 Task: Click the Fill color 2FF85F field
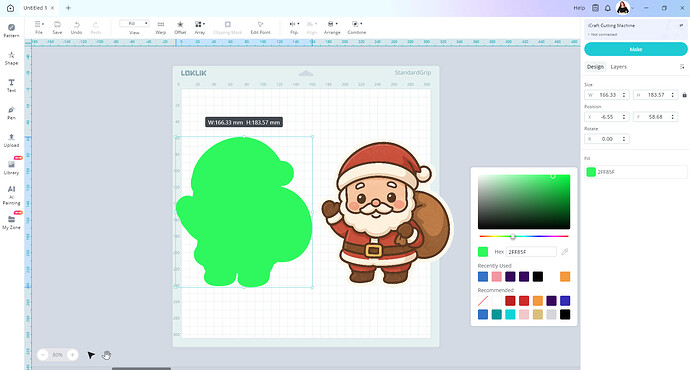[635, 172]
